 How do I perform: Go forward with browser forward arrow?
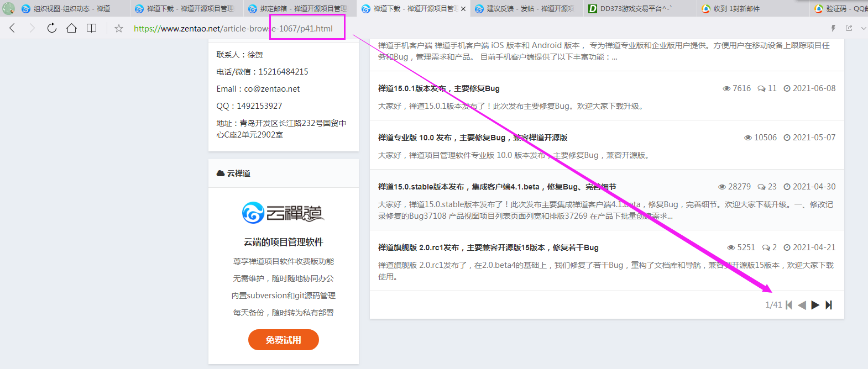(x=32, y=28)
